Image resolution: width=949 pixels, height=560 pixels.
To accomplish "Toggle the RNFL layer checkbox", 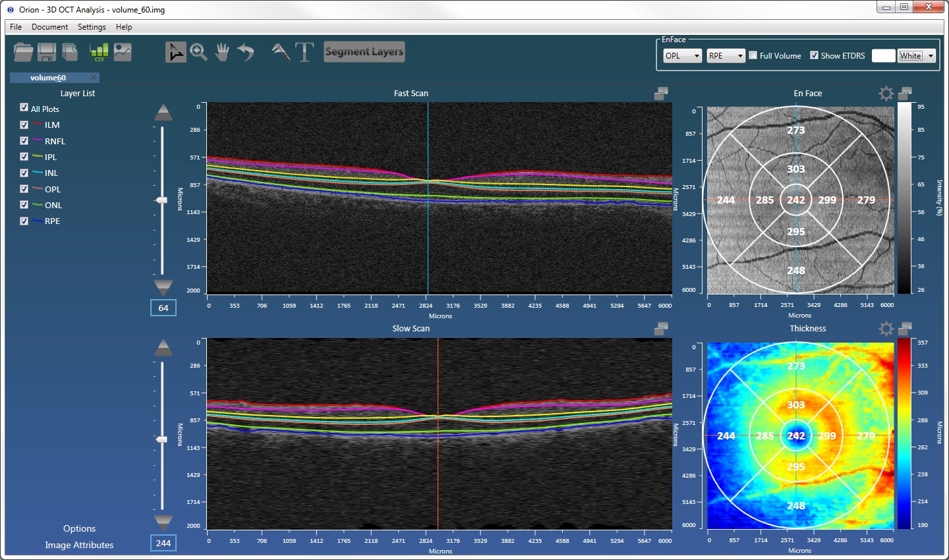I will (x=24, y=141).
